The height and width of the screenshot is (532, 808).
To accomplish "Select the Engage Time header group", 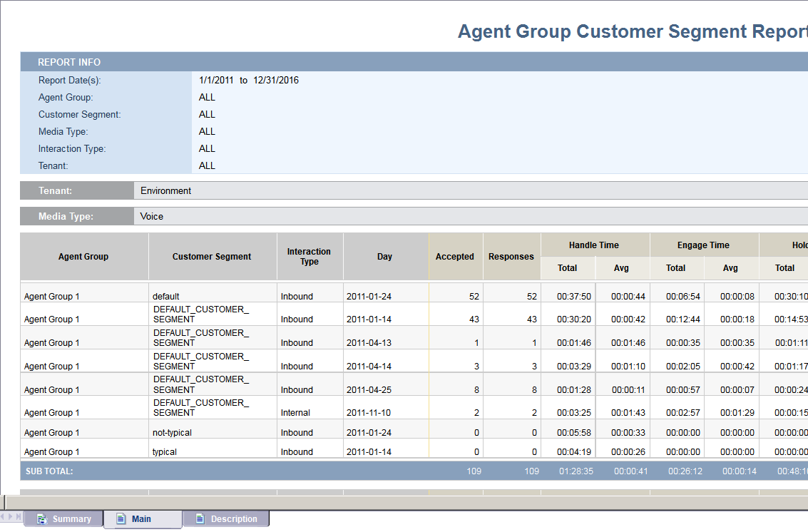I will 703,245.
